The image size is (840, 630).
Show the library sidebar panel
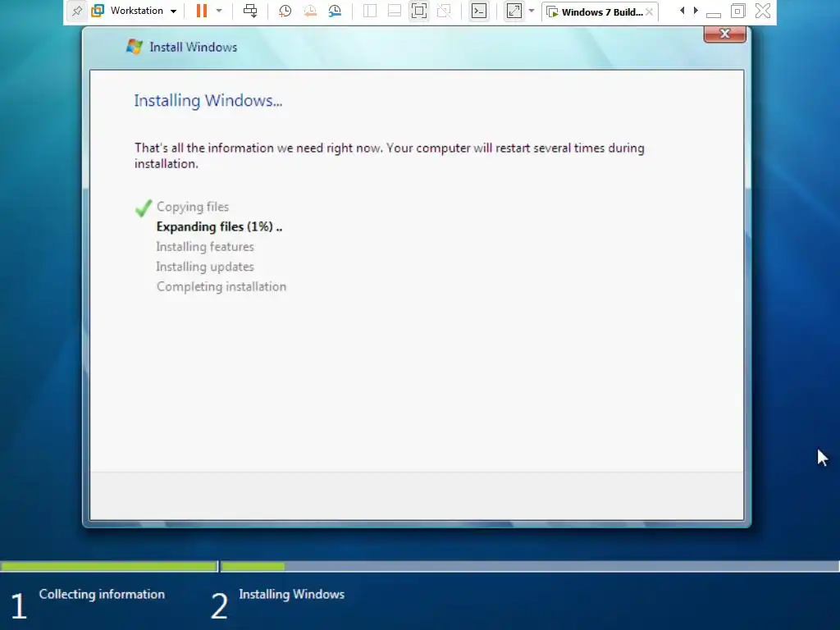point(370,11)
